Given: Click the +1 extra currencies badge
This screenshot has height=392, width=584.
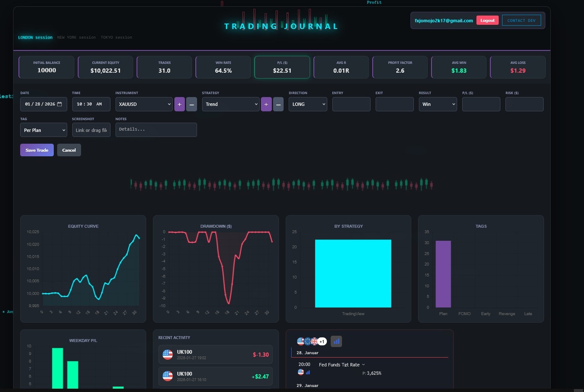Looking at the screenshot, I should (321, 341).
